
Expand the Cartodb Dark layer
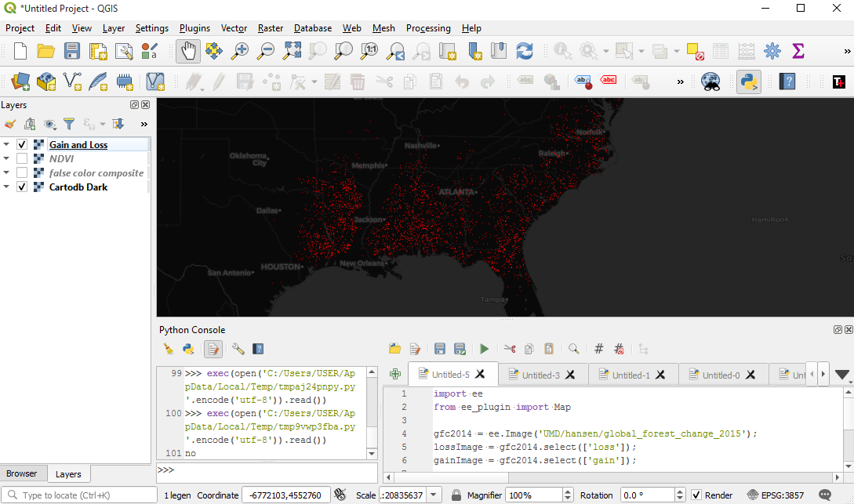tap(8, 187)
